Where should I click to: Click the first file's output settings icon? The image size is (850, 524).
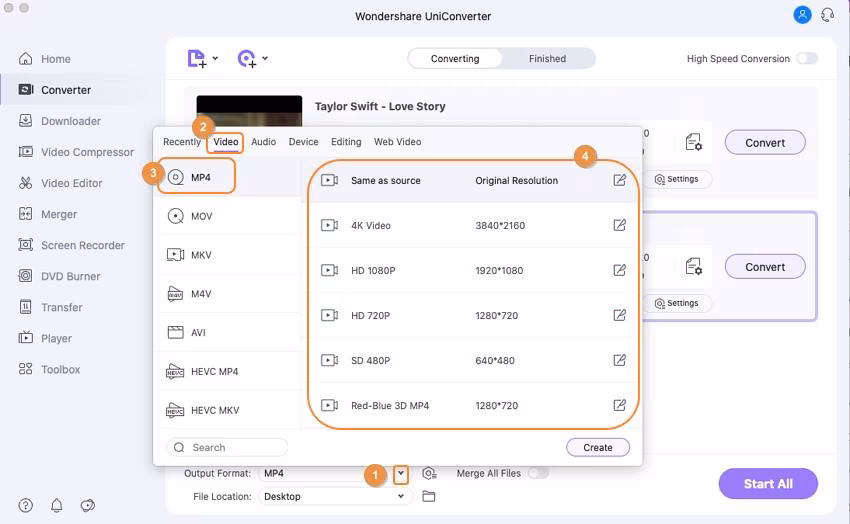pos(694,143)
